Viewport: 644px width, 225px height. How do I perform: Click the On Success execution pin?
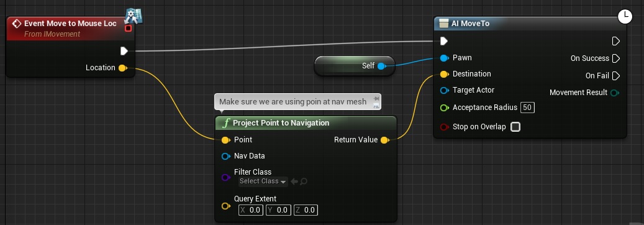[x=615, y=58]
